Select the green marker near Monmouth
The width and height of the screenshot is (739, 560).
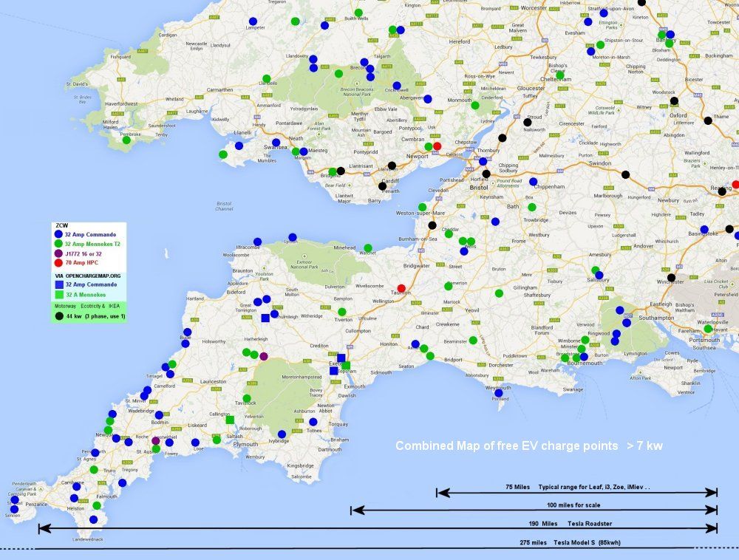click(x=475, y=106)
